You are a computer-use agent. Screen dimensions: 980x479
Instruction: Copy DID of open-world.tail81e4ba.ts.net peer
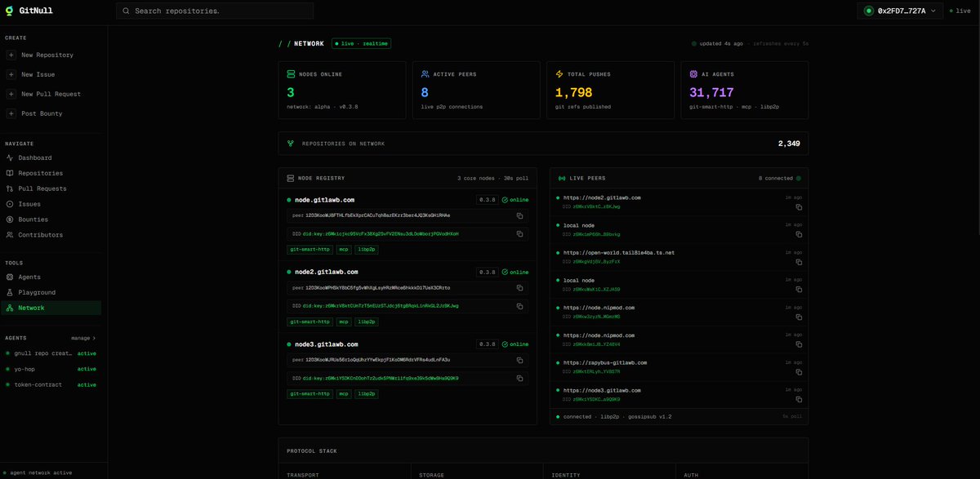click(799, 262)
